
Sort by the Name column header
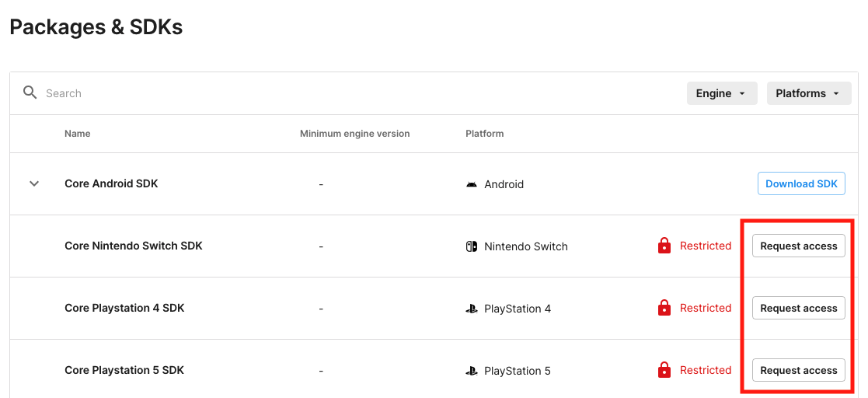pos(78,134)
